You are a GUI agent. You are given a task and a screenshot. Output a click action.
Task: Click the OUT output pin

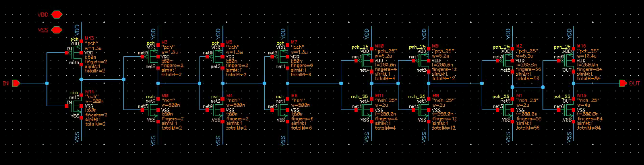623,83
